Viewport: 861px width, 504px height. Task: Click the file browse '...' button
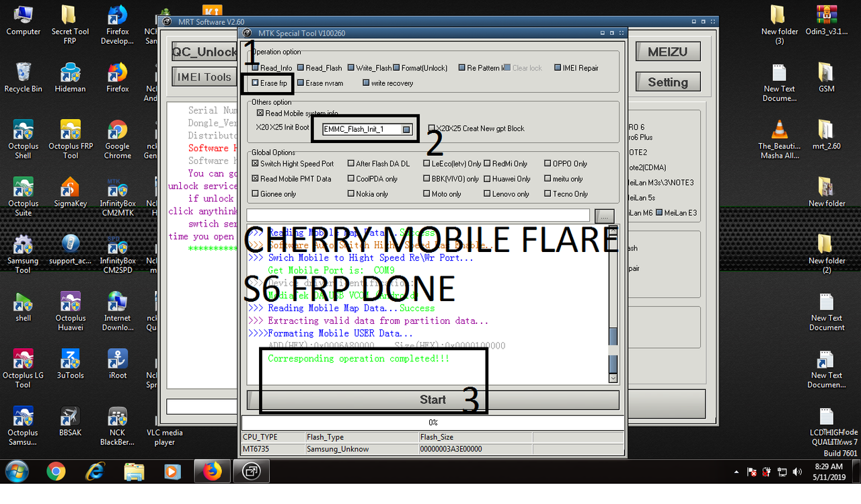click(605, 216)
